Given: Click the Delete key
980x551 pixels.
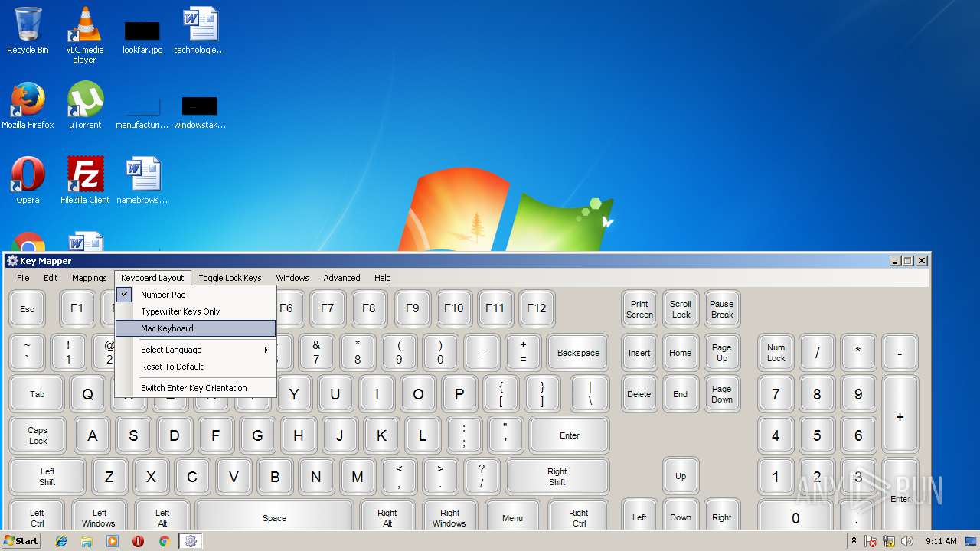Looking at the screenshot, I should 639,394.
